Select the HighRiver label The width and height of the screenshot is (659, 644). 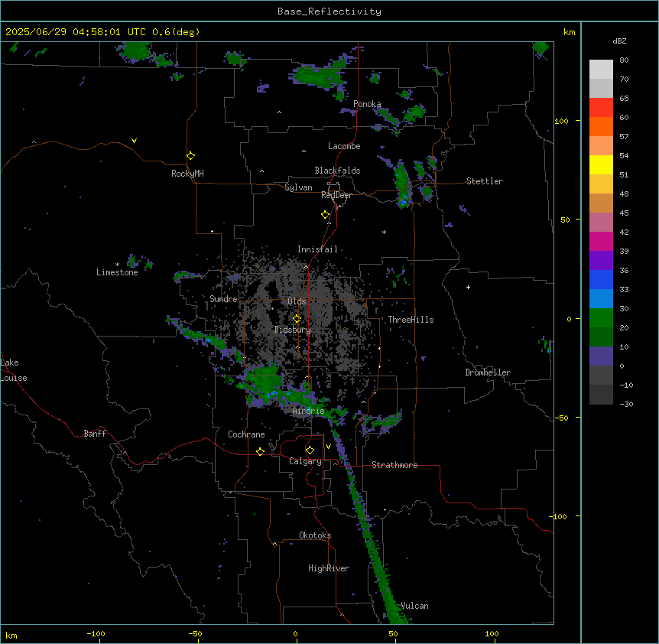click(329, 568)
